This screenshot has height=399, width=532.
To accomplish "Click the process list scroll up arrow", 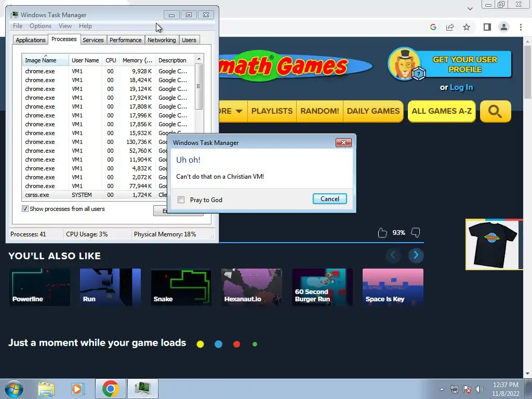I will (x=199, y=59).
